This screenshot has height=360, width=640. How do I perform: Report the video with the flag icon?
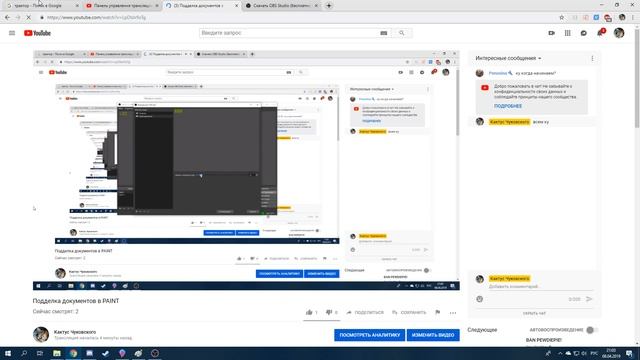click(438, 312)
